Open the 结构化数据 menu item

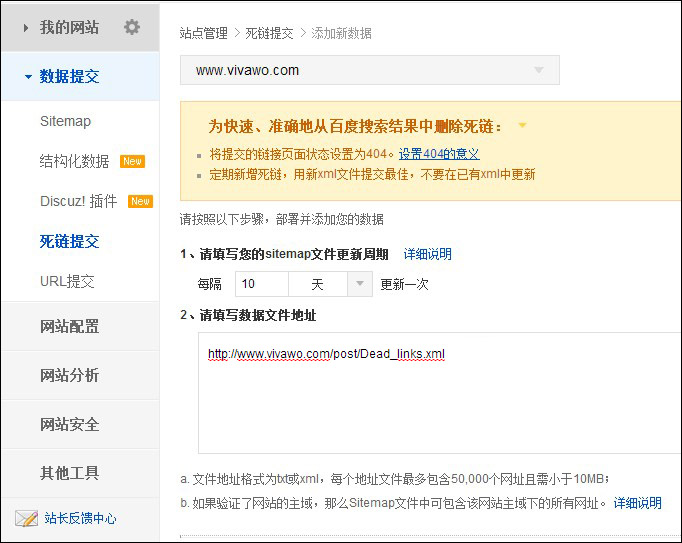click(x=74, y=161)
